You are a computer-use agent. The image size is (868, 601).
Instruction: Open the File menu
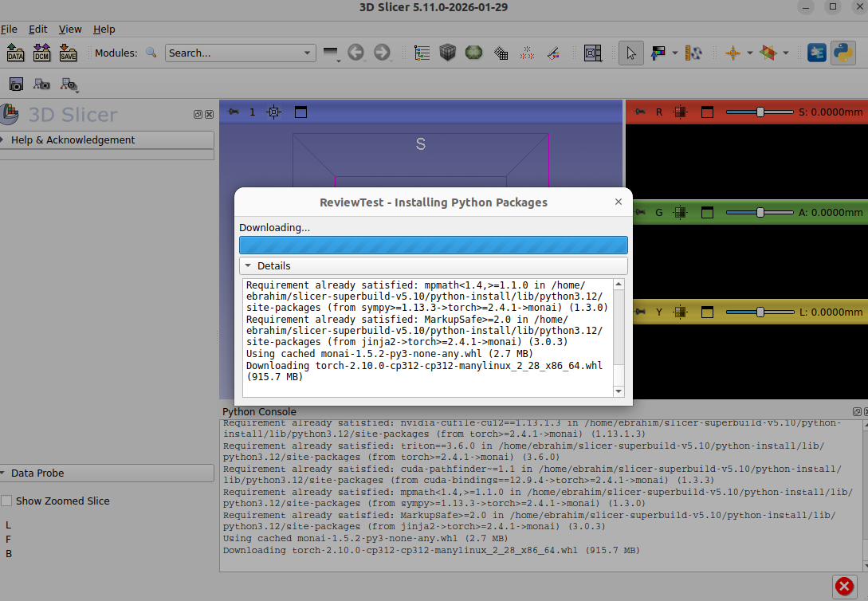9,29
